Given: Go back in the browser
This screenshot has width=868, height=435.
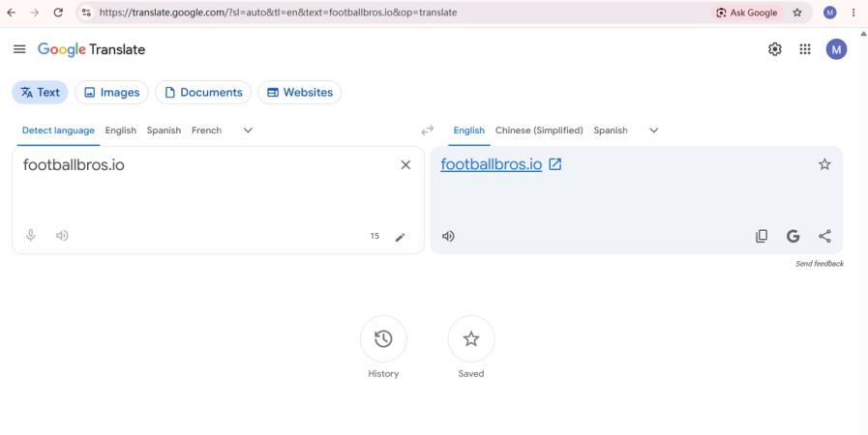Looking at the screenshot, I should 11,13.
